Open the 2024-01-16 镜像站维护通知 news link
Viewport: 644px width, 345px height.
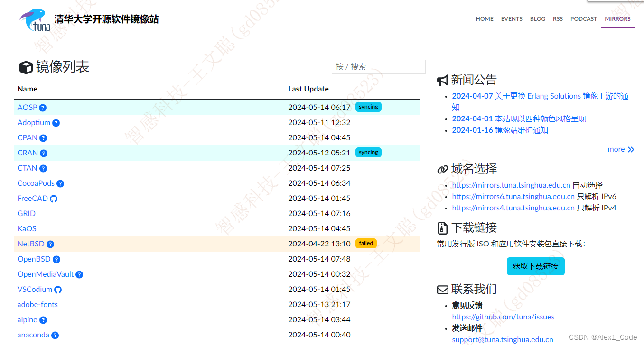pyautogui.click(x=500, y=130)
